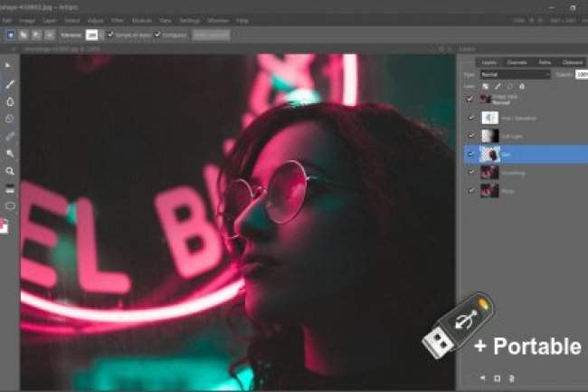Screen dimensions: 588x392
Task: Select the Photo layer thumbnail
Action: point(489,191)
